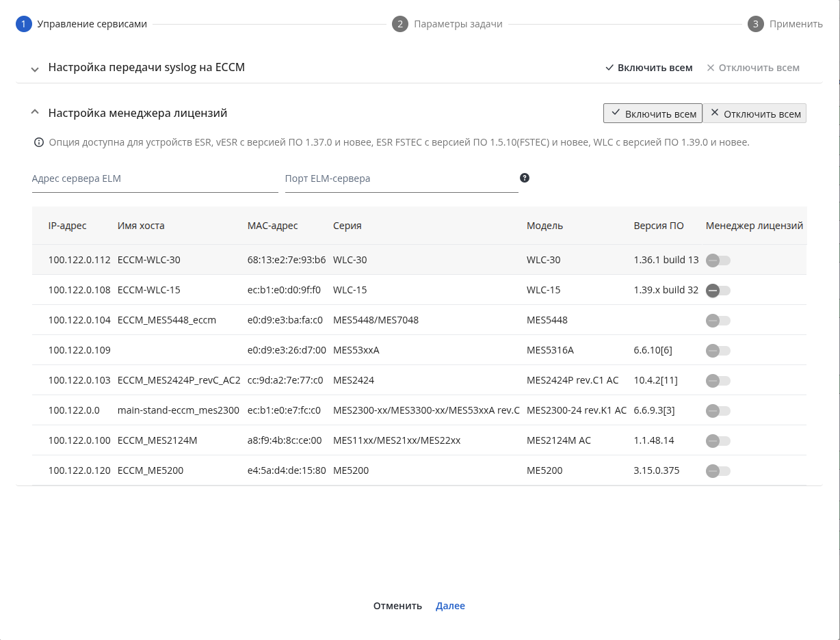Screen dimensions: 840x640
Task: Focus the Адрес сервера ELM field
Action: tap(155, 179)
